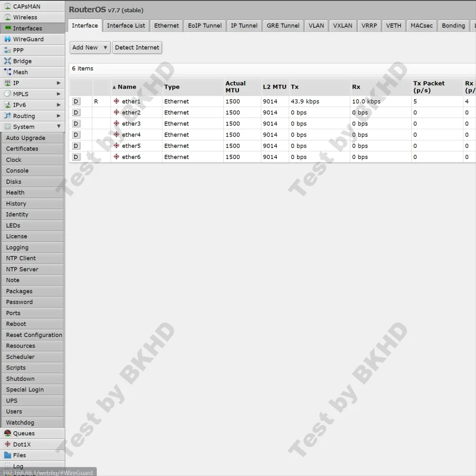The height and width of the screenshot is (476, 476).
Task: Click the Detect Internet button
Action: pyautogui.click(x=137, y=47)
